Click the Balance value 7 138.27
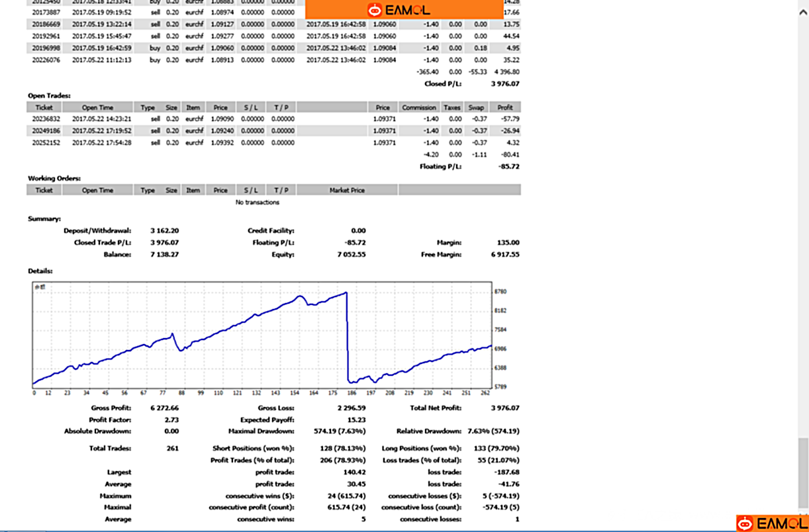This screenshot has width=809, height=532. click(x=164, y=254)
